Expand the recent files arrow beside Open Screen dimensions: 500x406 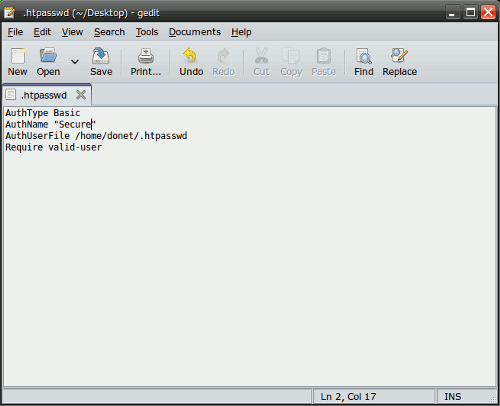(x=75, y=62)
